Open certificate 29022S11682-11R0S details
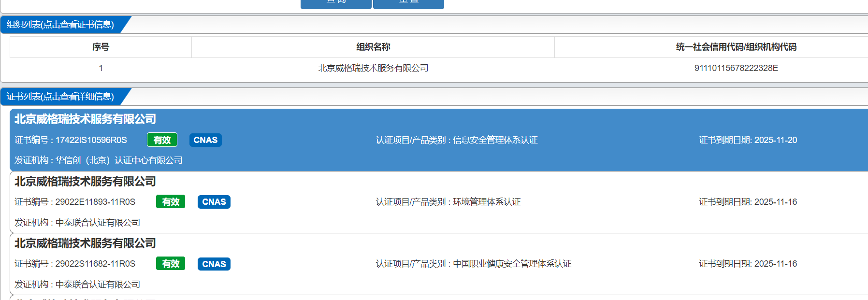The image size is (868, 300). [439, 264]
